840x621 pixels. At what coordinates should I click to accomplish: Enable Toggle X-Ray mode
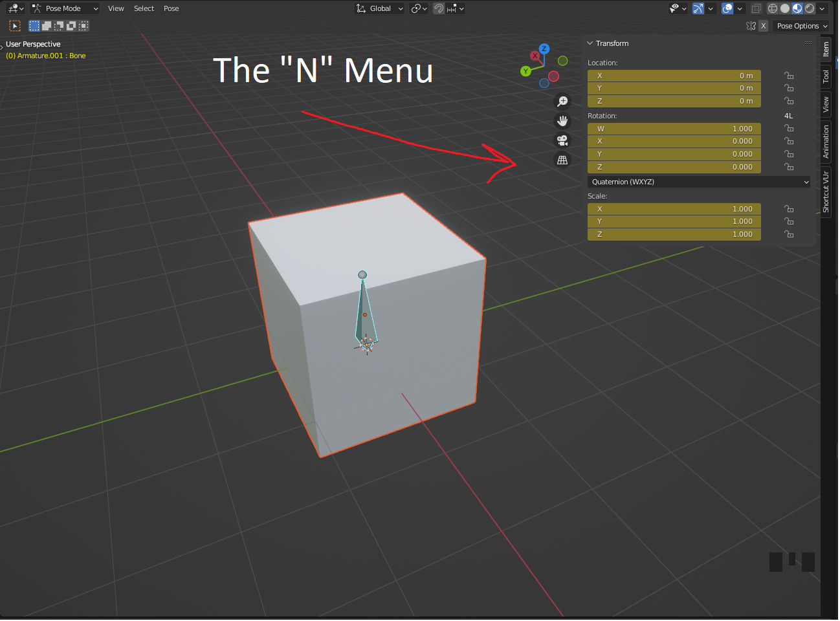pyautogui.click(x=756, y=8)
